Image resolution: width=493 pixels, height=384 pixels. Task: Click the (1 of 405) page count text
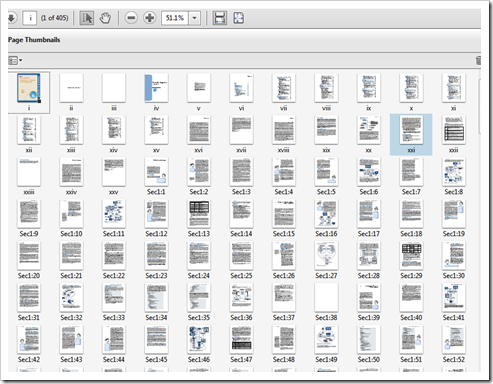55,18
